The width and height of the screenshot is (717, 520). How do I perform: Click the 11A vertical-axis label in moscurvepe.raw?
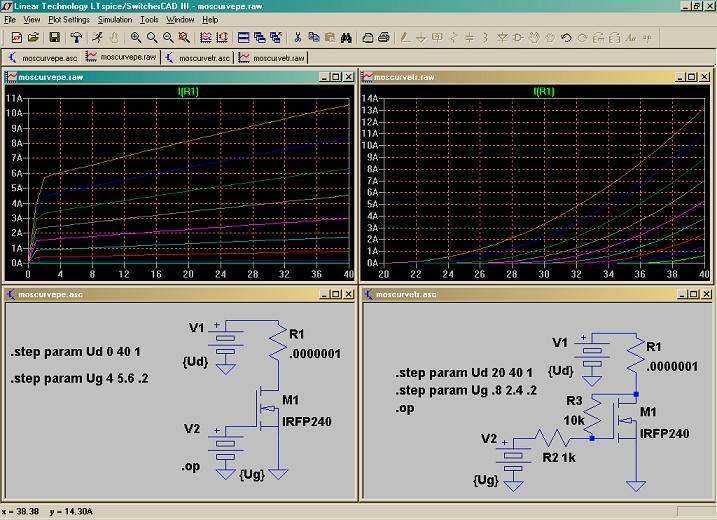[x=14, y=98]
